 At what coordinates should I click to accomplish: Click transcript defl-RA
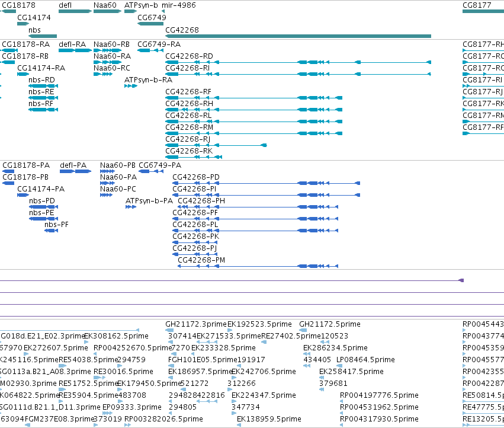click(x=75, y=50)
